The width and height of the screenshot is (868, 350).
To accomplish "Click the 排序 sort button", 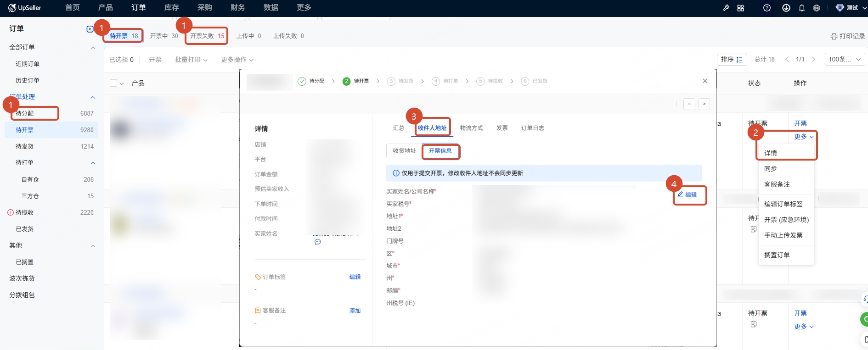I will [x=732, y=59].
